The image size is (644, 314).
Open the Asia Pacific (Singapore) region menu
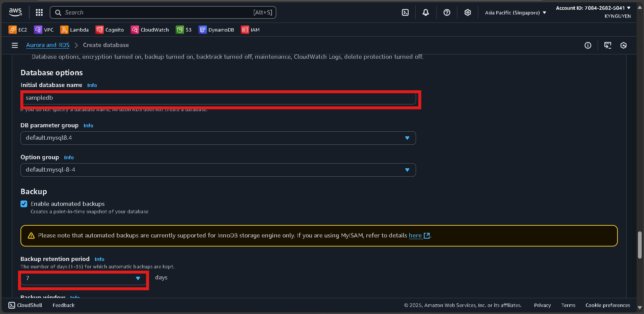coord(515,12)
